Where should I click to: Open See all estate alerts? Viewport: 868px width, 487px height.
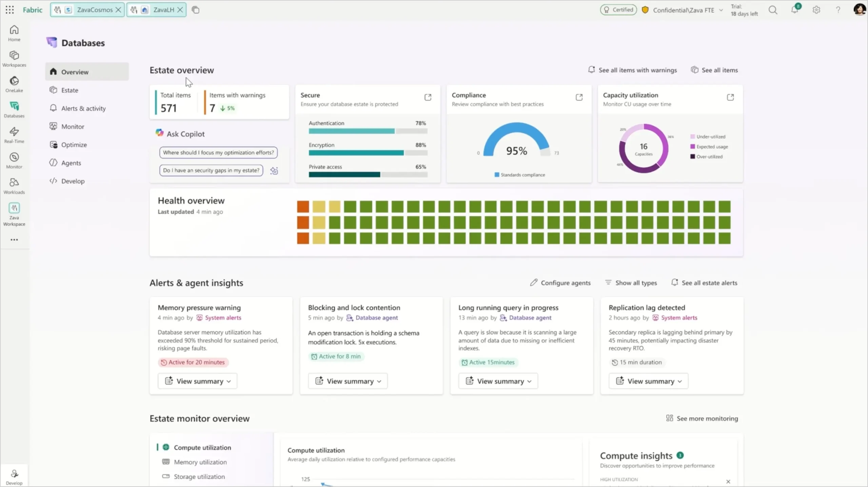pos(704,283)
